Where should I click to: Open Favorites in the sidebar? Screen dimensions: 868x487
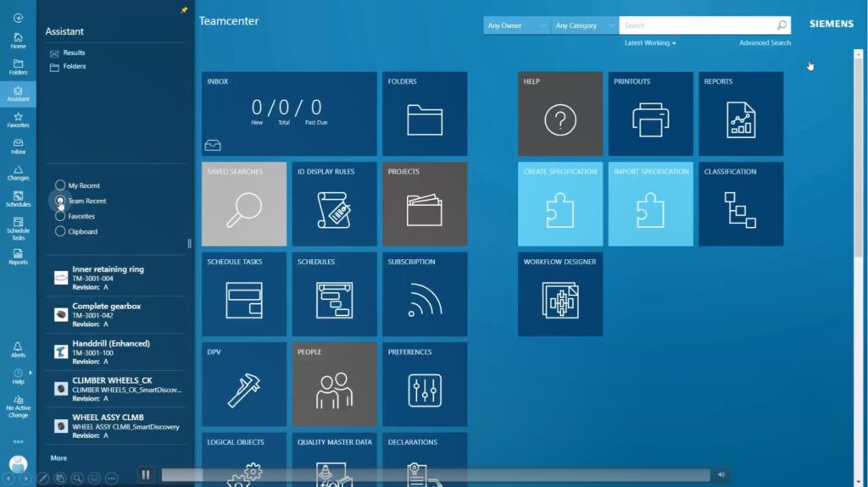pyautogui.click(x=18, y=120)
